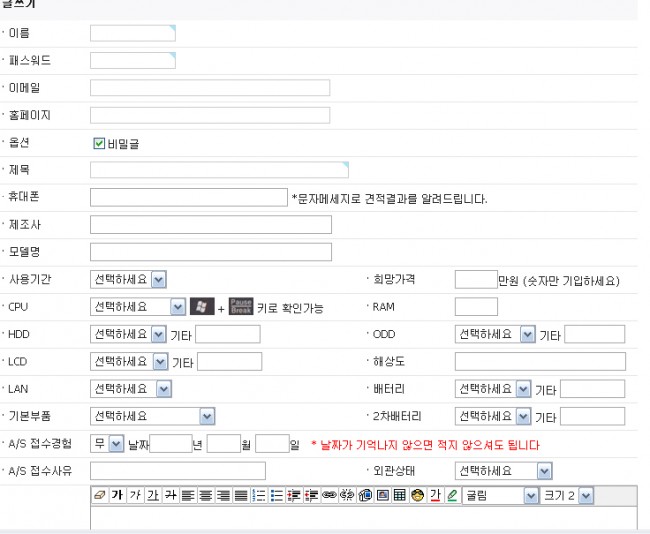Image resolution: width=650 pixels, height=534 pixels.
Task: Click the bold 가 formatting icon
Action: (117, 495)
